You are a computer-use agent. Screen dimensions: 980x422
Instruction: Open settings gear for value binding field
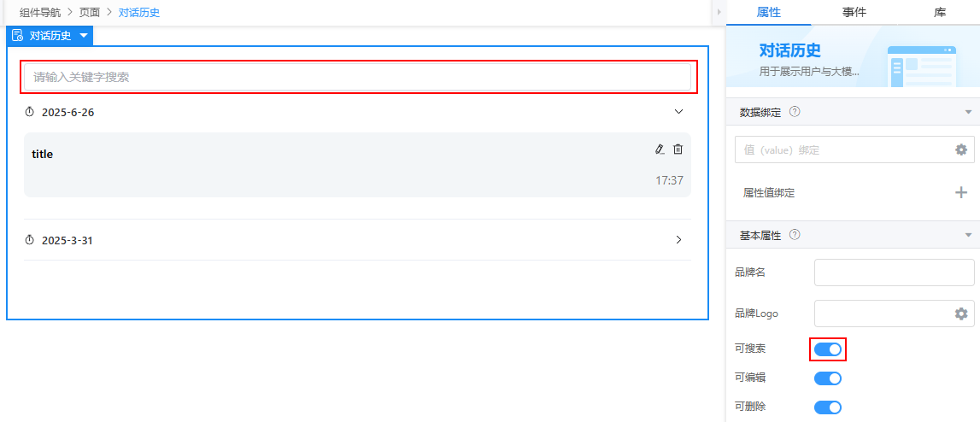pos(961,149)
